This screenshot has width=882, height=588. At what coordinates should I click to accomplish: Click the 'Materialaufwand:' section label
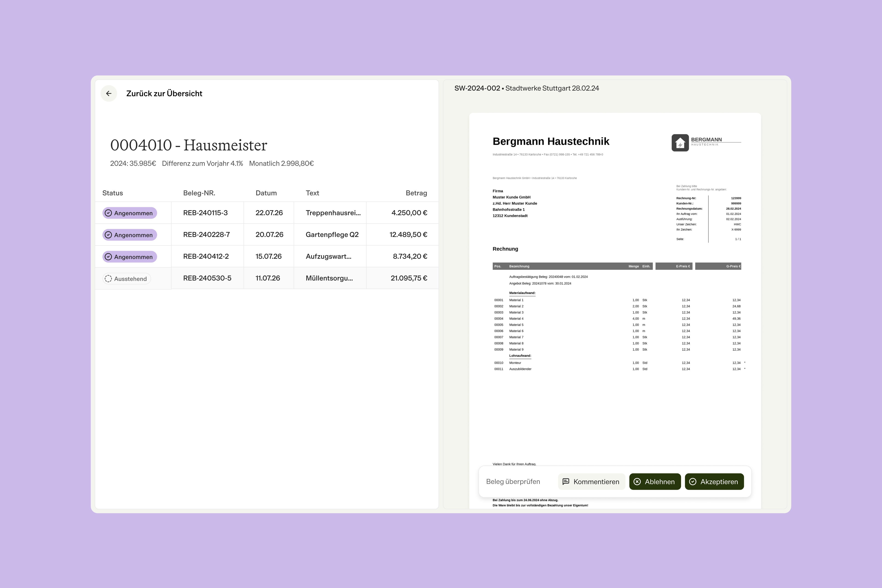522,293
